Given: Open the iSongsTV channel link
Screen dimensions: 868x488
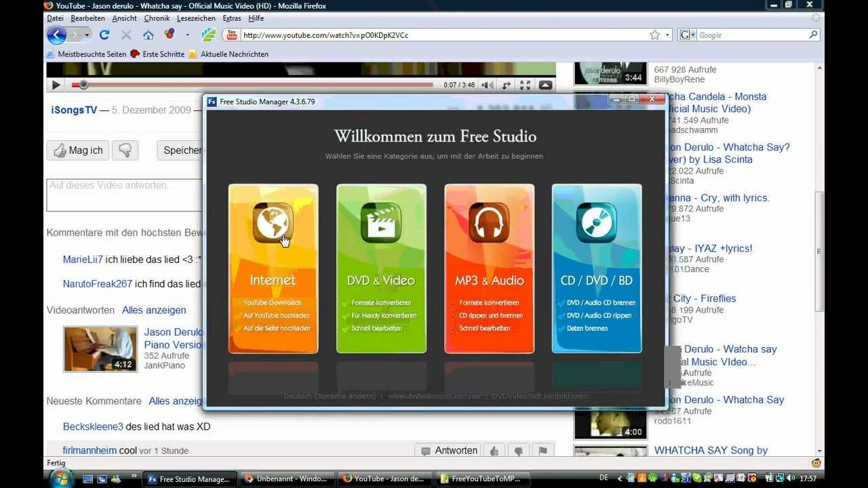Looking at the screenshot, I should click(74, 110).
